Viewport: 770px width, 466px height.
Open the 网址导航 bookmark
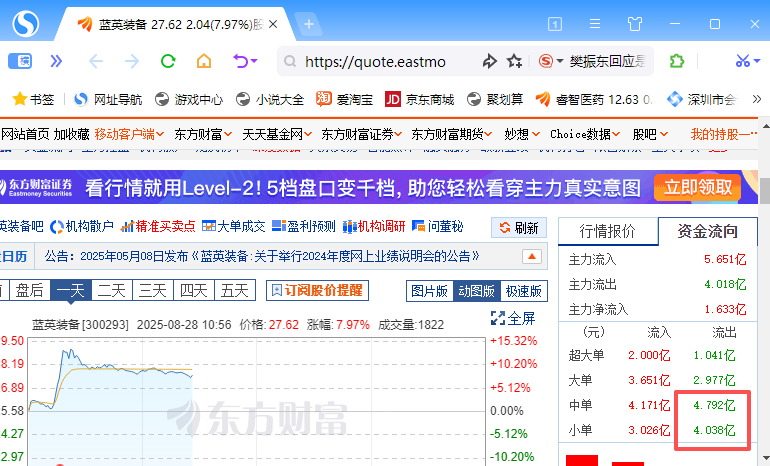(x=108, y=100)
